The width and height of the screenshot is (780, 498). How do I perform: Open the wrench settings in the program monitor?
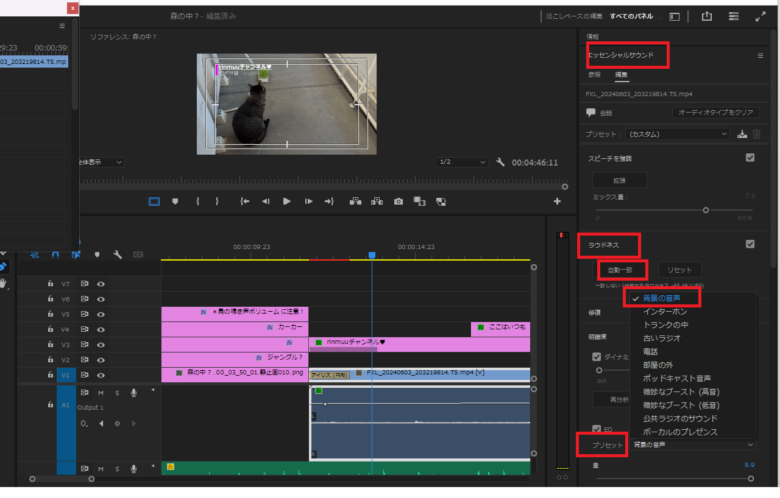[500, 162]
